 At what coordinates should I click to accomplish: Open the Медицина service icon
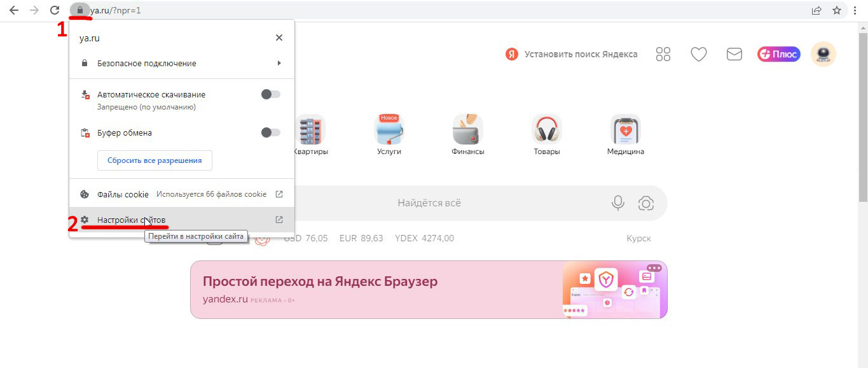(625, 129)
